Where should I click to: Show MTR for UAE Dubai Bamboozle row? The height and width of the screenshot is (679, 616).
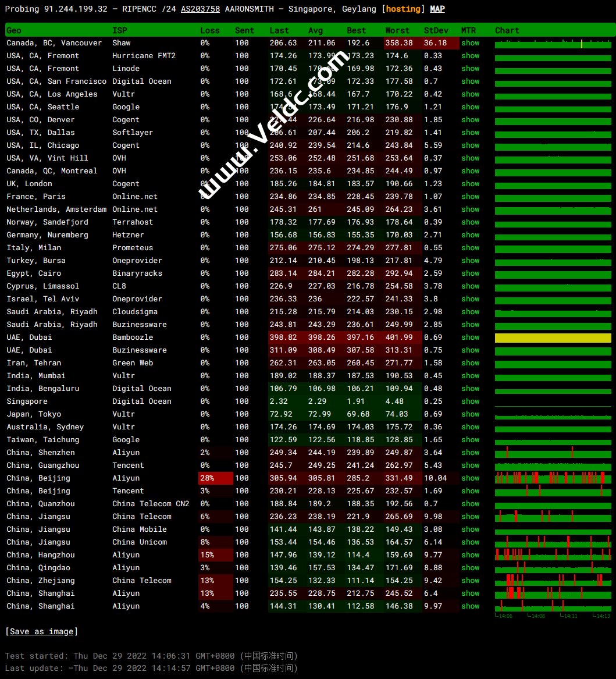[x=470, y=337]
